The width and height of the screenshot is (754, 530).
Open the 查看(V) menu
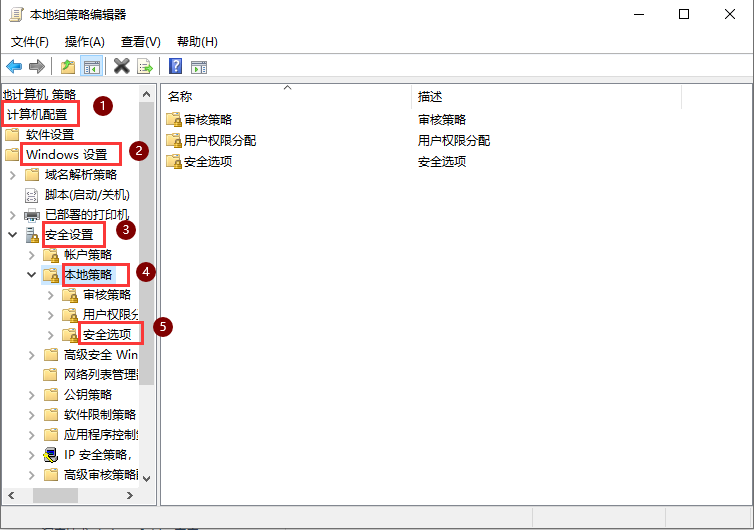(x=140, y=42)
